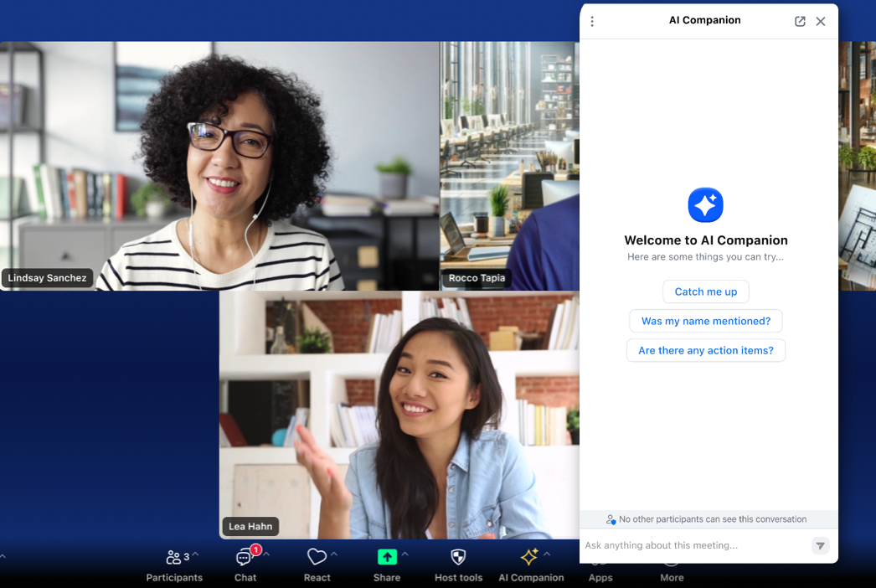Click the "Lea Hahn" name label
Screen dimensions: 876x588
point(250,527)
